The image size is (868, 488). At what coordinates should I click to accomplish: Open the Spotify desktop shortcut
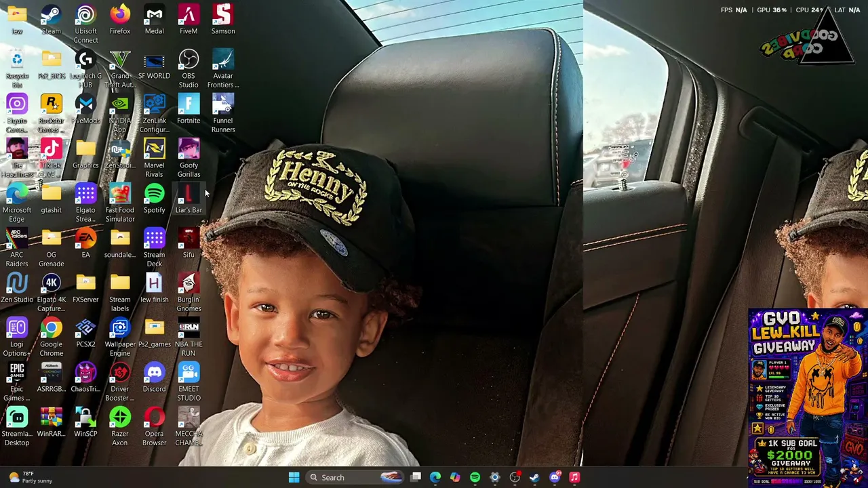pyautogui.click(x=154, y=199)
